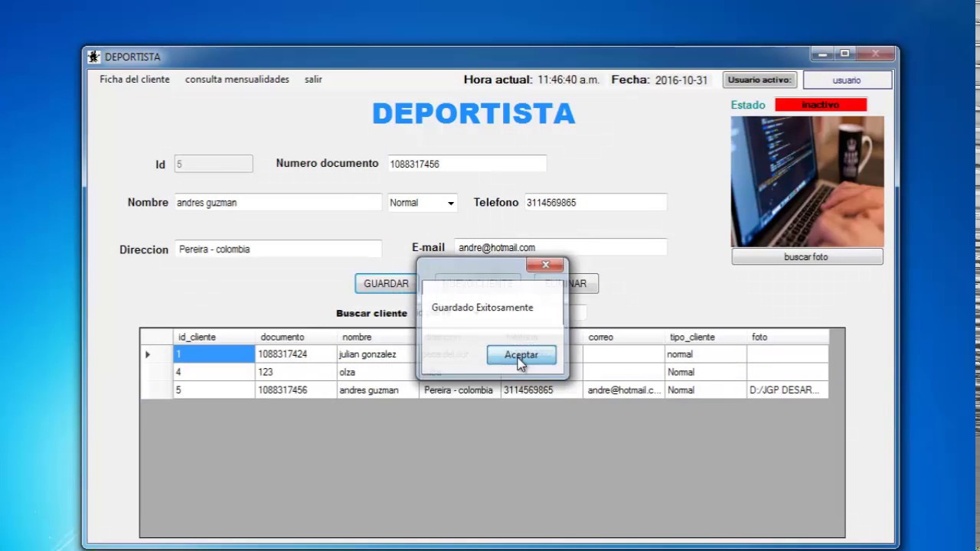980x551 pixels.
Task: Click the Pereira - colombia grid cell
Action: [x=460, y=390]
